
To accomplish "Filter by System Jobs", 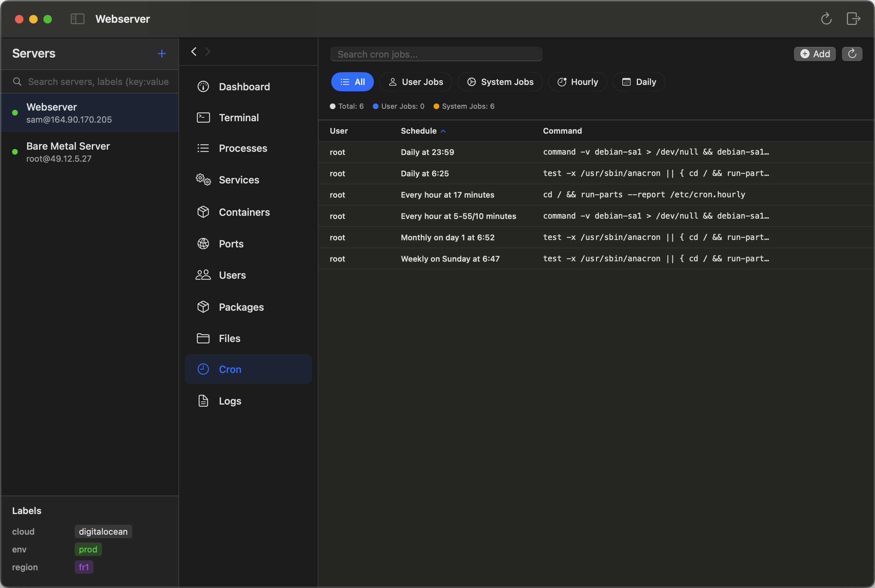I will [500, 82].
